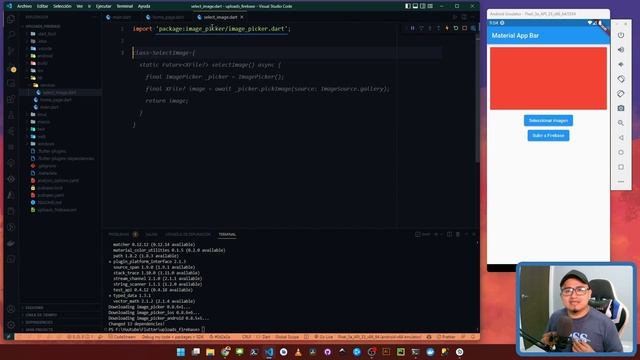Open the Explorer view in activity bar
This screenshot has height=360, width=640.
pyautogui.click(x=11, y=19)
